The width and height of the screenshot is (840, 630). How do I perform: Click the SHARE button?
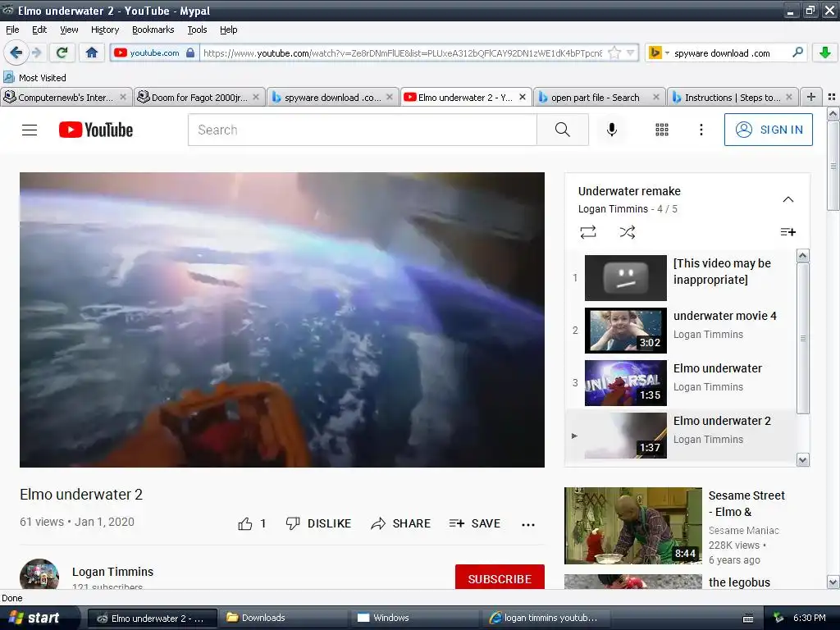(x=400, y=523)
